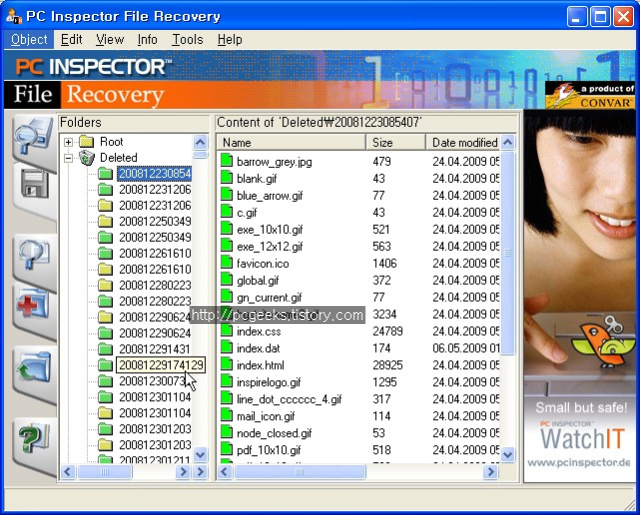Select file global.gif
Screen dimensions: 640x515
[258, 280]
